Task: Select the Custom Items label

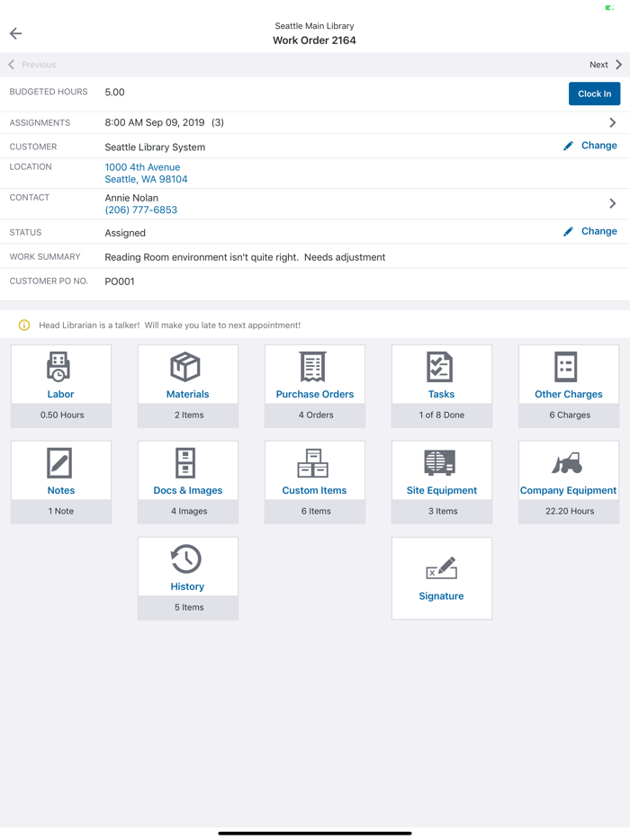Action: click(x=314, y=491)
